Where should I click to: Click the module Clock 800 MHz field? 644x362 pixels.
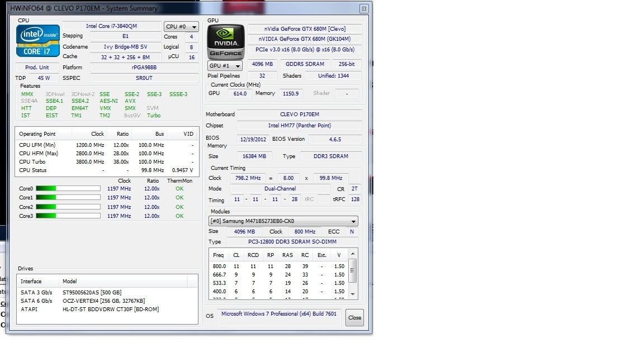pyautogui.click(x=305, y=232)
